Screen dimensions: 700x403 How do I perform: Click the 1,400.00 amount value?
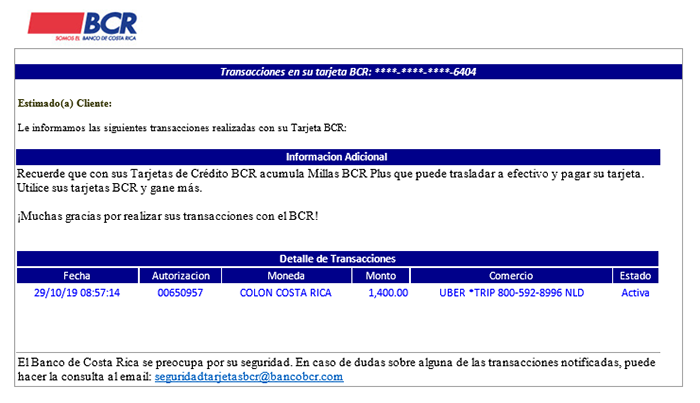[388, 293]
